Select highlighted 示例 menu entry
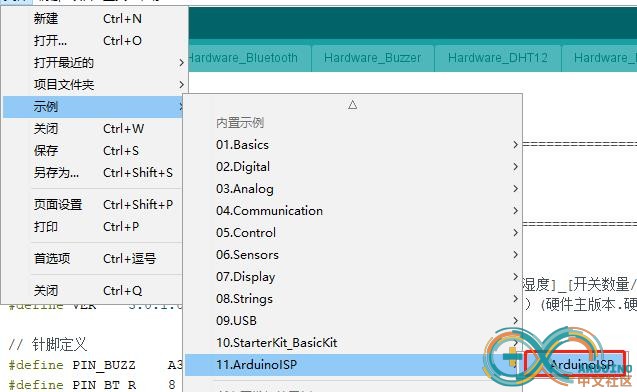Image resolution: width=637 pixels, height=392 pixels. tap(94, 107)
